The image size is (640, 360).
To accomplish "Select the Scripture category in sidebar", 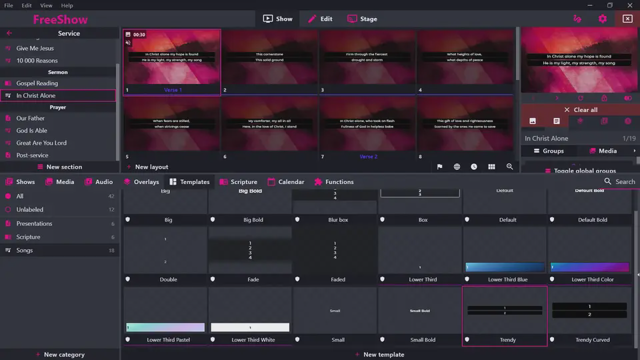I will 60,237.
